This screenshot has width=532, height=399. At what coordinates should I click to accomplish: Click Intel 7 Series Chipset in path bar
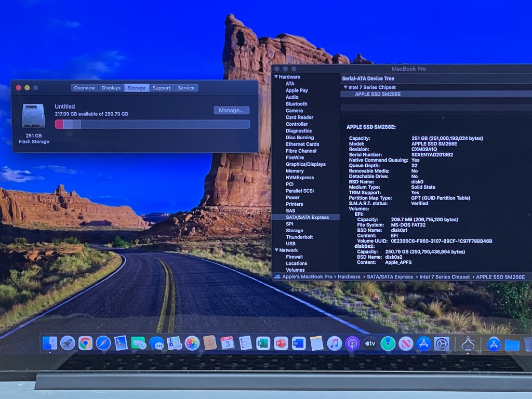(x=445, y=277)
